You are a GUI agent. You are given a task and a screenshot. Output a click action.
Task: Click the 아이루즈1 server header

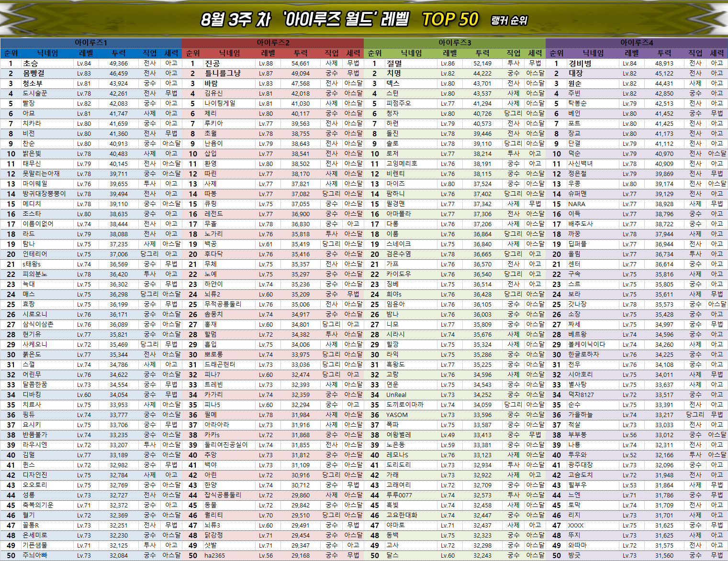coord(91,43)
